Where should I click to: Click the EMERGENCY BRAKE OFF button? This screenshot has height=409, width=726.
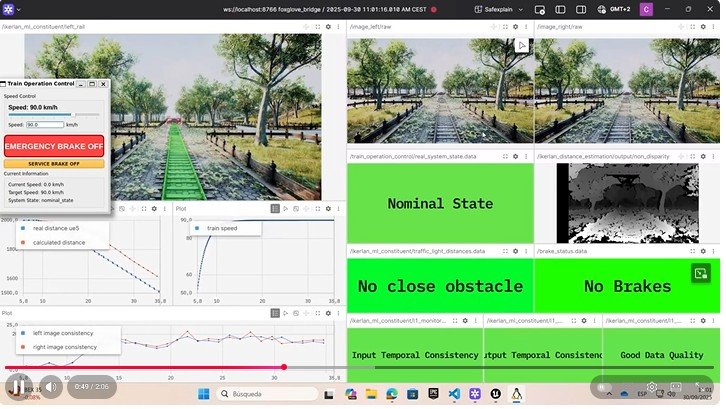click(54, 146)
